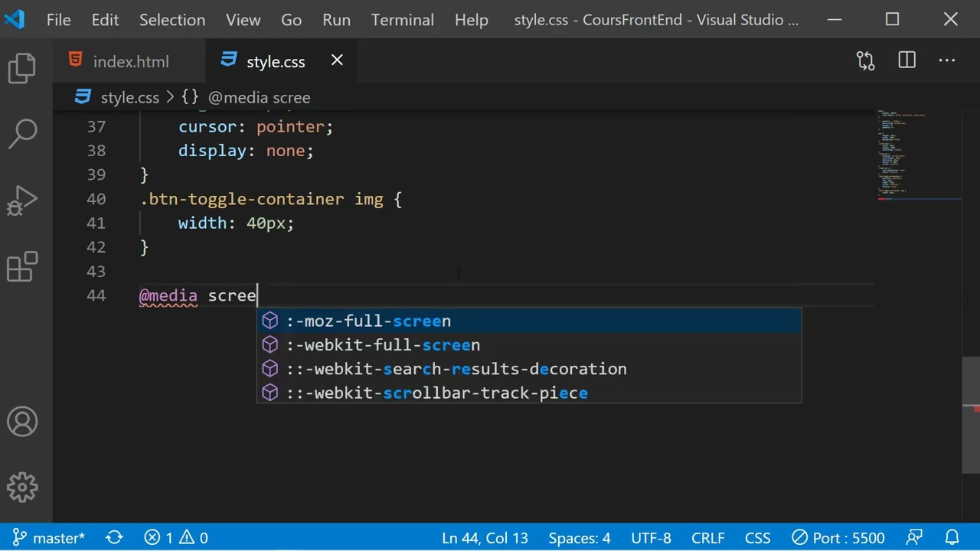980x551 pixels.
Task: Click the master* branch indicator
Action: (x=49, y=538)
